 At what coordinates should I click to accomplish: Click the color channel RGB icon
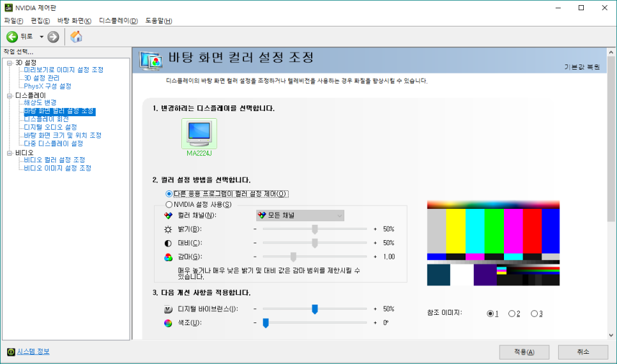[x=168, y=216]
